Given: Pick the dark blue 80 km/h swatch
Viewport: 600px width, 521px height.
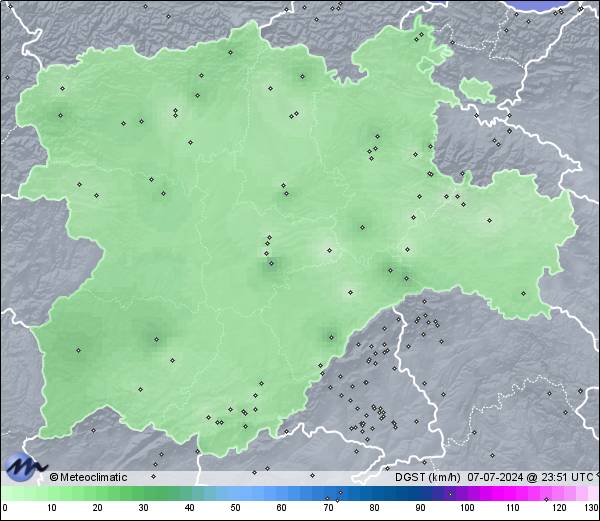Looking at the screenshot, I should tap(374, 494).
